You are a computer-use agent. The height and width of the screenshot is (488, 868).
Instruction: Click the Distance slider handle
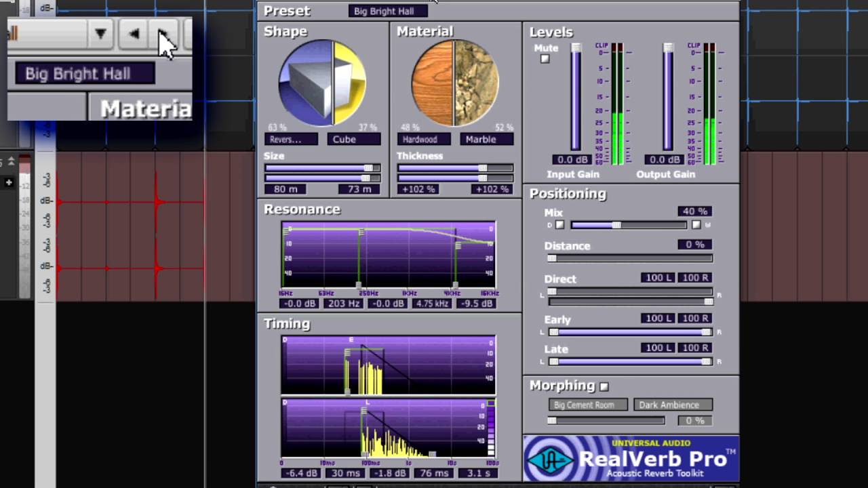pyautogui.click(x=552, y=258)
